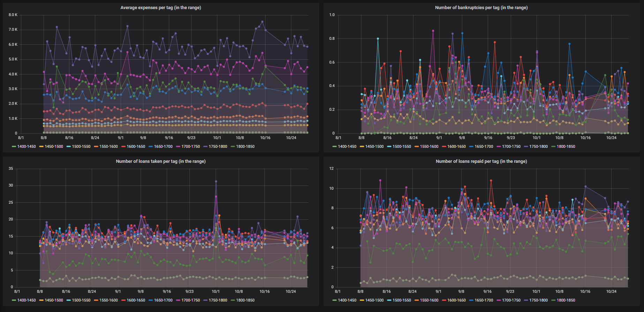Toggle 1550-1600 series in loans taken legend

click(106, 300)
